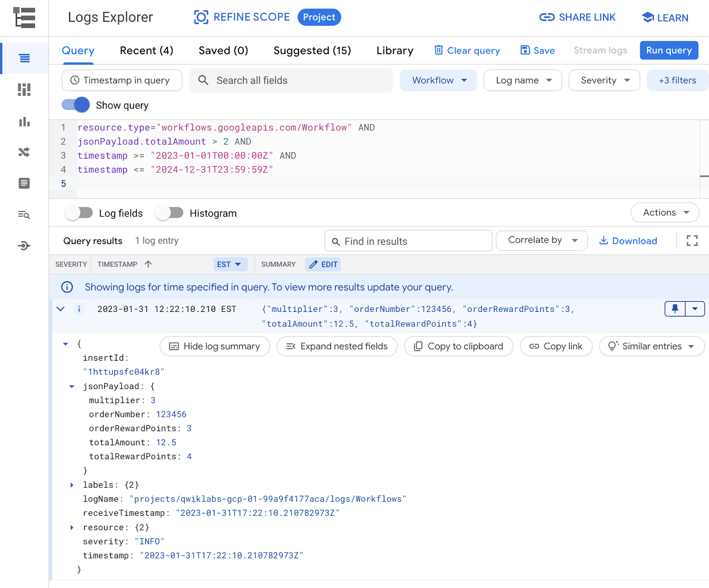Open the Severity filter dropdown

(x=604, y=80)
